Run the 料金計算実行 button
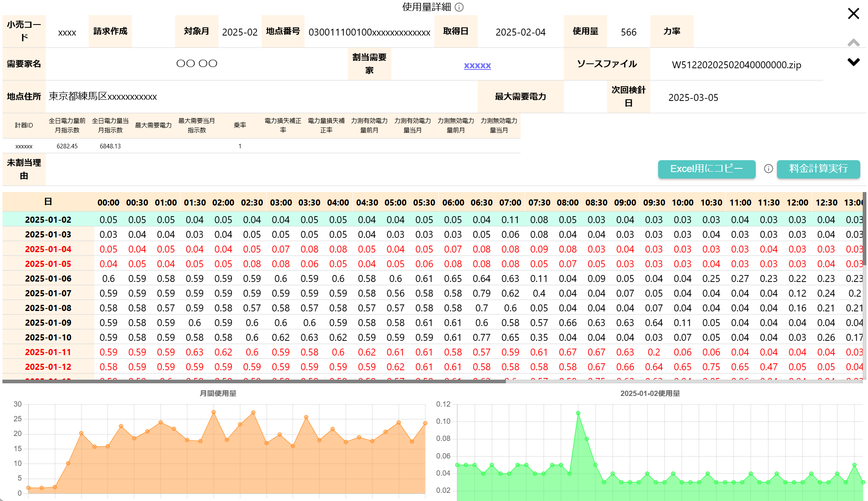Screen dimensions: 868x501 tap(818, 169)
